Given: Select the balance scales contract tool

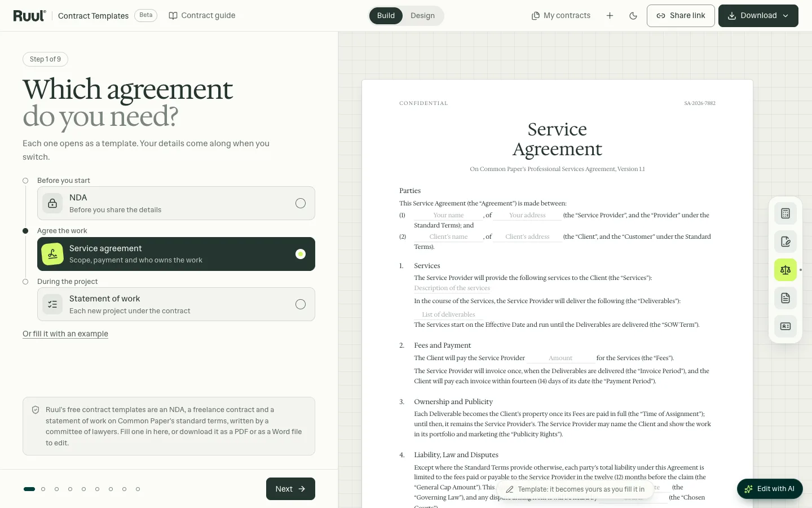Looking at the screenshot, I should pyautogui.click(x=785, y=270).
